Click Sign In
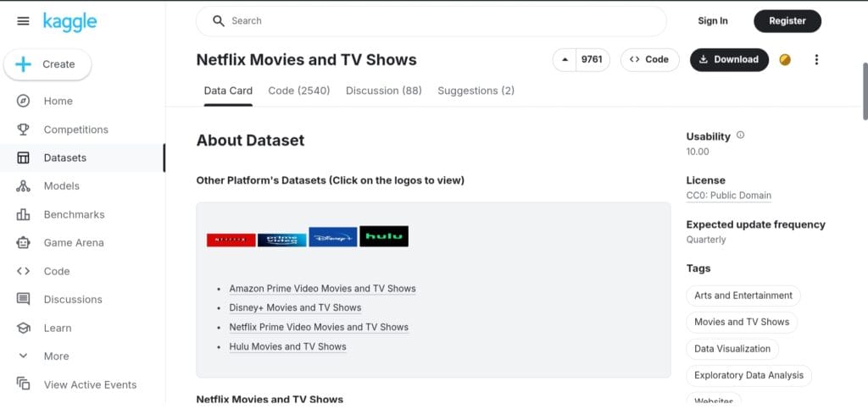Screen dimensions: 868x409 [x=712, y=21]
